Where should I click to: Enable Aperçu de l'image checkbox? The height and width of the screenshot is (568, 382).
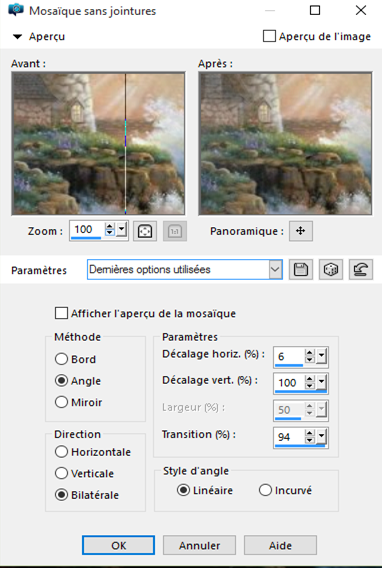(269, 36)
